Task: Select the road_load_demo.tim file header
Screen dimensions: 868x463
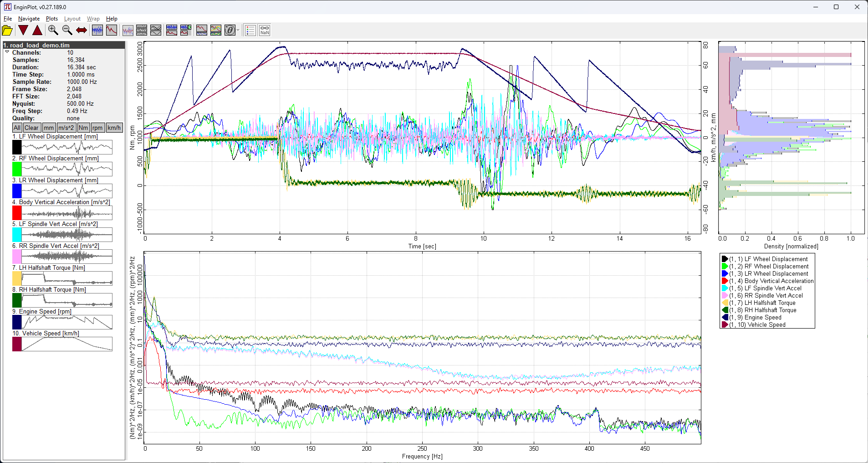Action: pos(64,45)
